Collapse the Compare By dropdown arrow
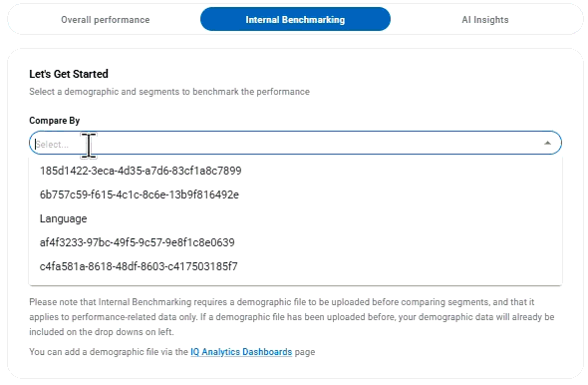588x385 pixels. click(547, 143)
